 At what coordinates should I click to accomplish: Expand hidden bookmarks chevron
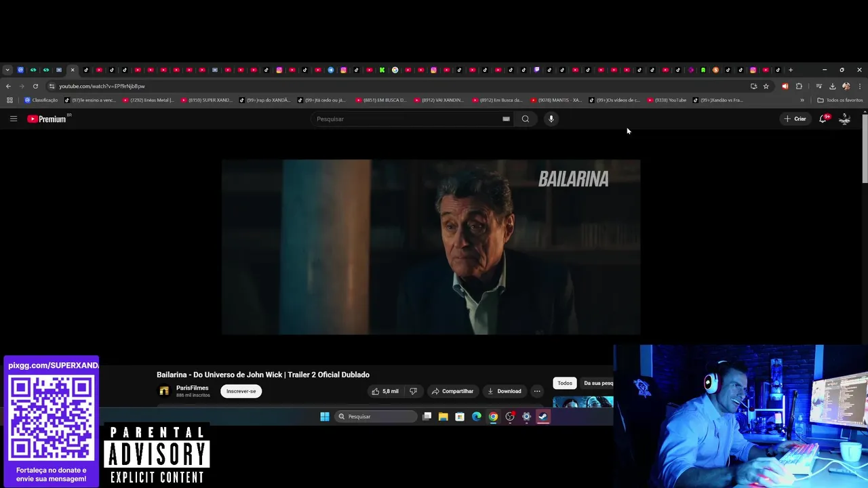tap(802, 100)
